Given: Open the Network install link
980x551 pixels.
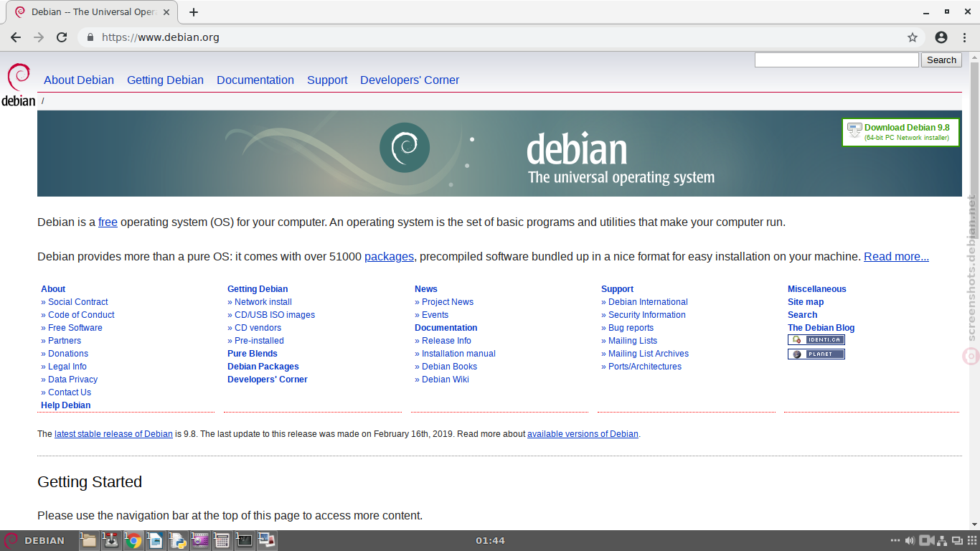Looking at the screenshot, I should [263, 302].
